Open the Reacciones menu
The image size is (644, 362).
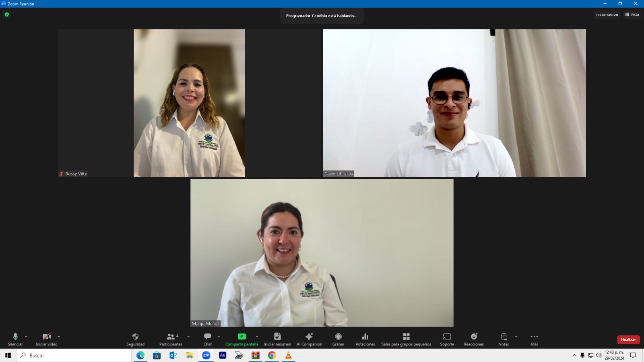tap(474, 337)
